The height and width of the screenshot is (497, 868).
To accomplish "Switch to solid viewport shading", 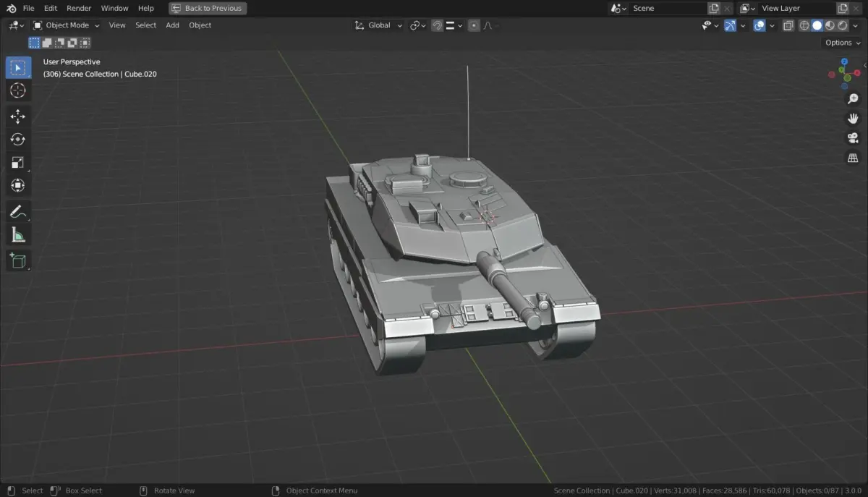I will pyautogui.click(x=817, y=25).
